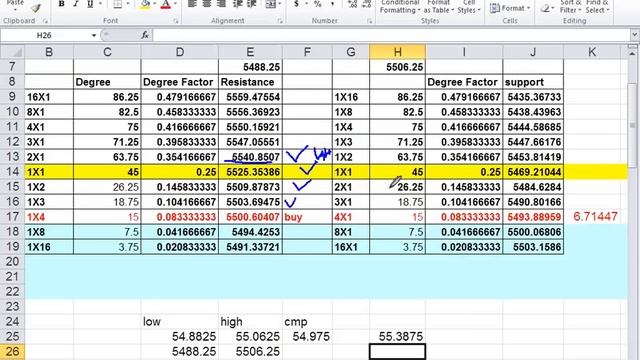Decrease the cell indent
This screenshot has width=640, height=360.
(238, 4)
